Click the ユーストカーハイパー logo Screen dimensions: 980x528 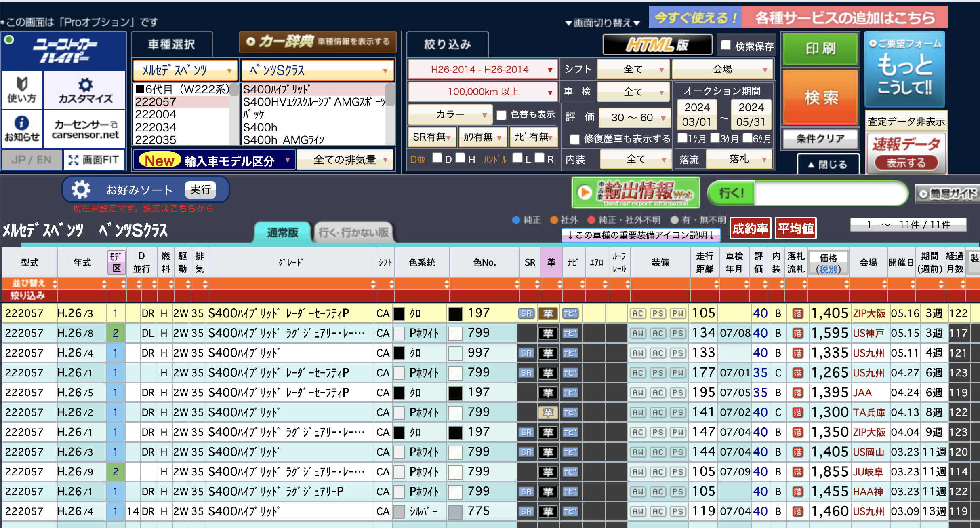click(x=64, y=51)
